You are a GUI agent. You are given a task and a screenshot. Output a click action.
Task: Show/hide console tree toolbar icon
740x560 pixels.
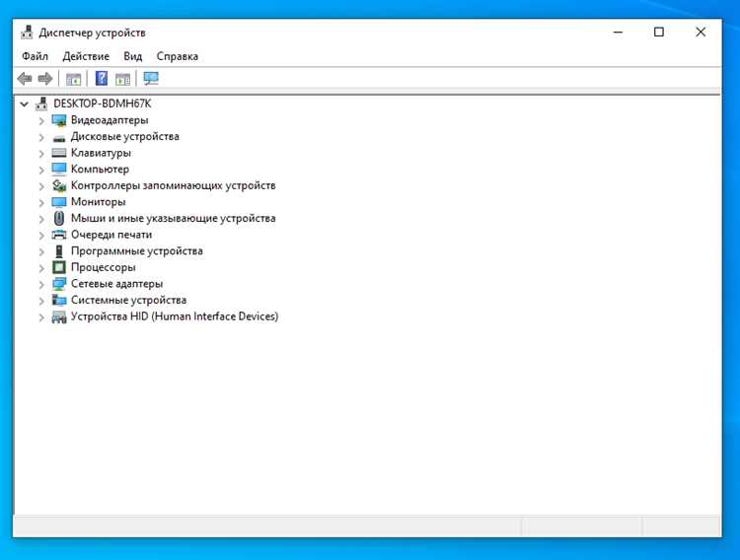pyautogui.click(x=73, y=79)
